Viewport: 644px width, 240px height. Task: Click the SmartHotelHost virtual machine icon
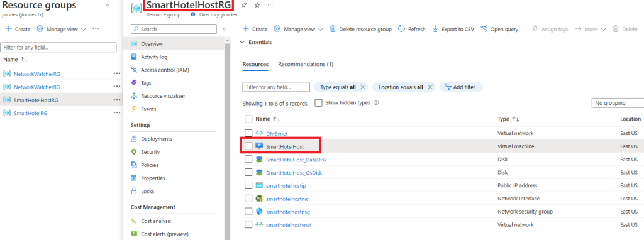(x=259, y=146)
